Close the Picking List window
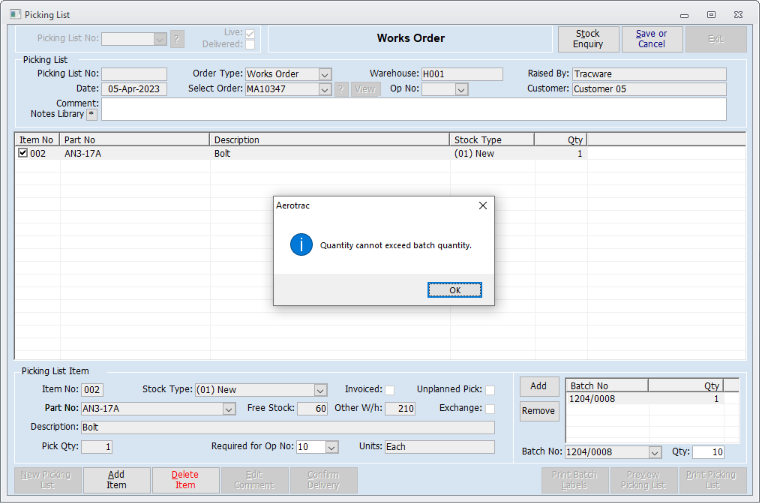760x503 pixels. 738,15
